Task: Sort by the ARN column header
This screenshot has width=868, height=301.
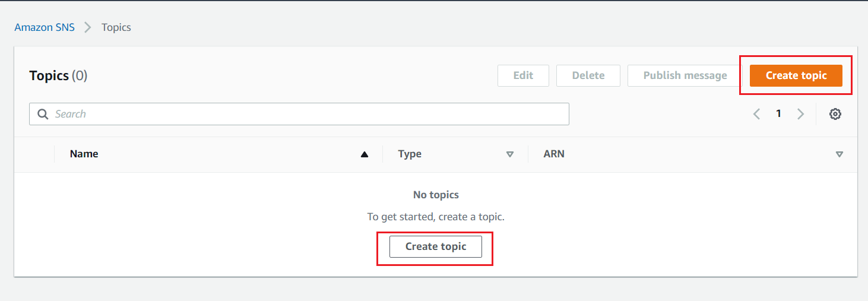Action: tap(554, 154)
